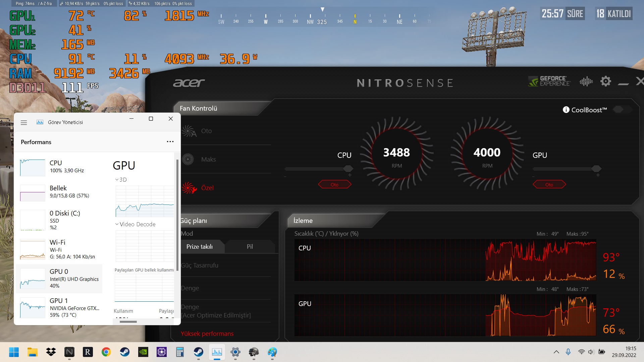Open Dropbox taskbar icon
The image size is (644, 362).
[51, 352]
